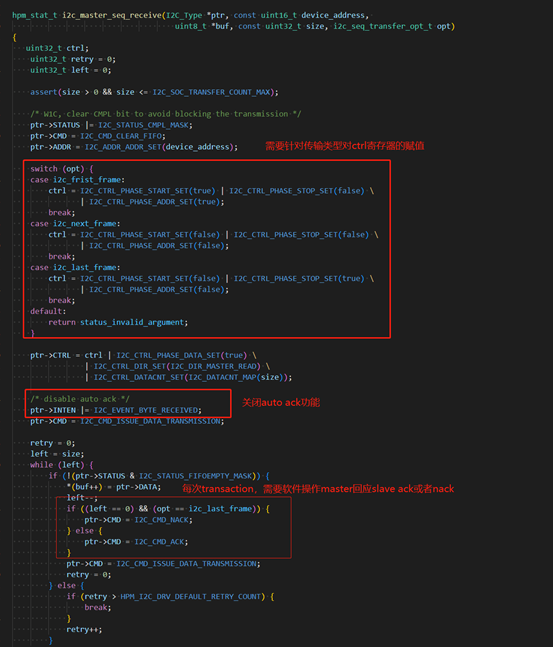
Task: Click I2C_ADDR_ADDR_SET(device_address) line
Action: point(134,147)
